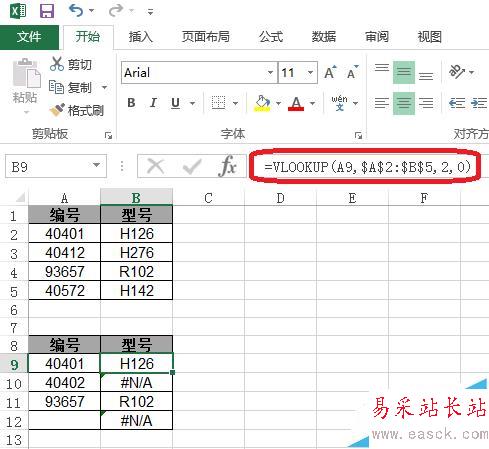Open the 页面布局 tab
Viewport: 489px width, 449px height.
point(206,37)
